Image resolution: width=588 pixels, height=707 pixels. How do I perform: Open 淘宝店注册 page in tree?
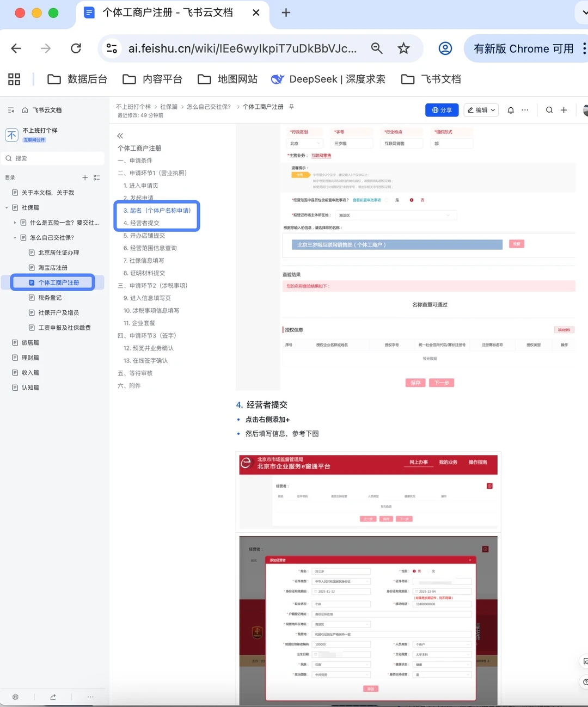[53, 268]
